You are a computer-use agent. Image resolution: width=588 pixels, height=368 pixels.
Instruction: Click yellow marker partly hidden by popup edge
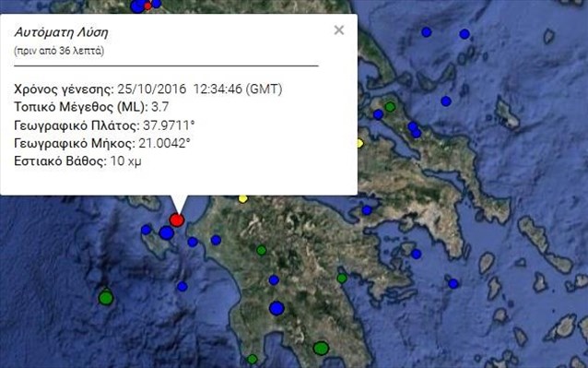pyautogui.click(x=359, y=143)
